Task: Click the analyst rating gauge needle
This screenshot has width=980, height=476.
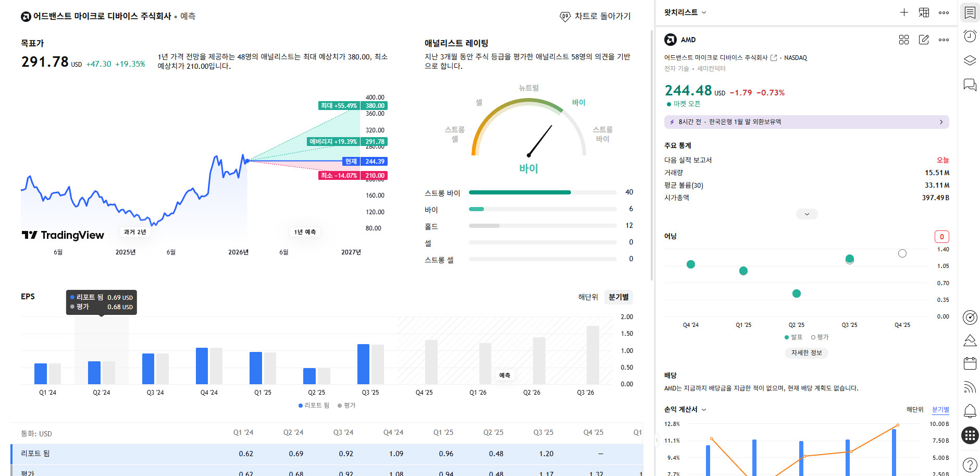Action: (540, 140)
